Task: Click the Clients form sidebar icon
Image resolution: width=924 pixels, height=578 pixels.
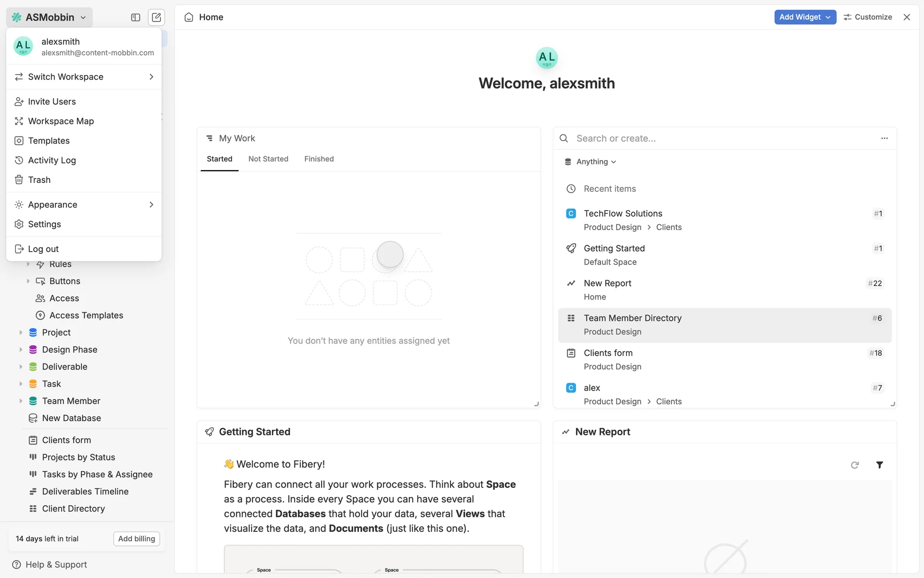Action: tap(33, 440)
